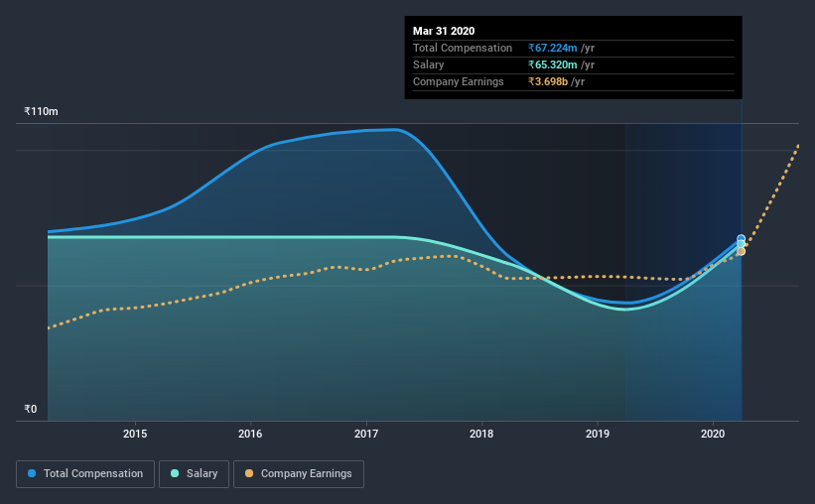Image resolution: width=815 pixels, height=504 pixels.
Task: Click the orange Company Earnings data point marker
Action: tap(742, 251)
